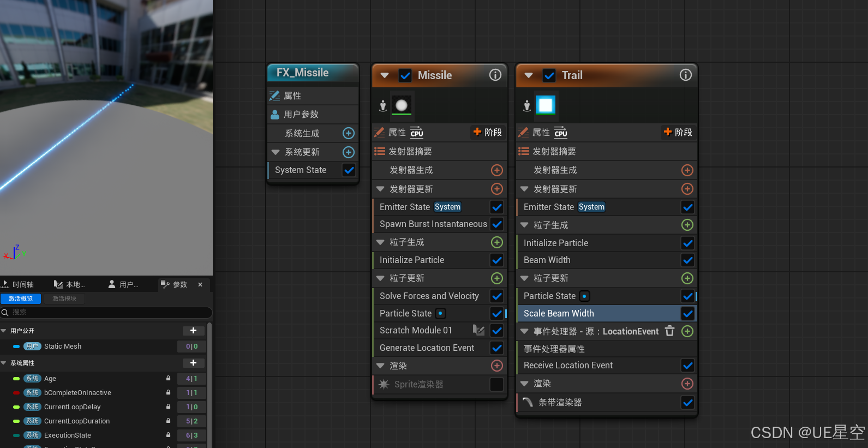Switch to the 时间轴 tab
The width and height of the screenshot is (868, 448).
point(18,284)
